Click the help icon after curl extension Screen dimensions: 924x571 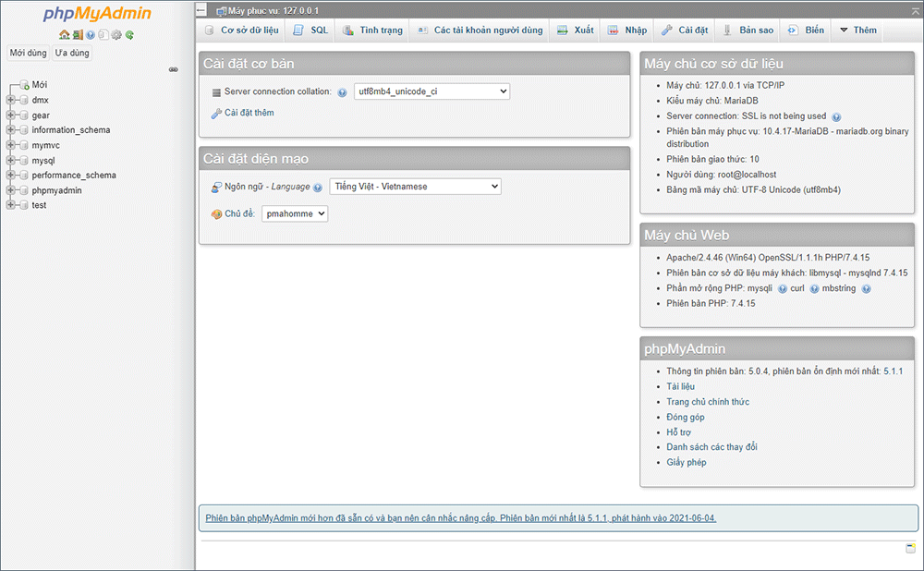pyautogui.click(x=814, y=289)
